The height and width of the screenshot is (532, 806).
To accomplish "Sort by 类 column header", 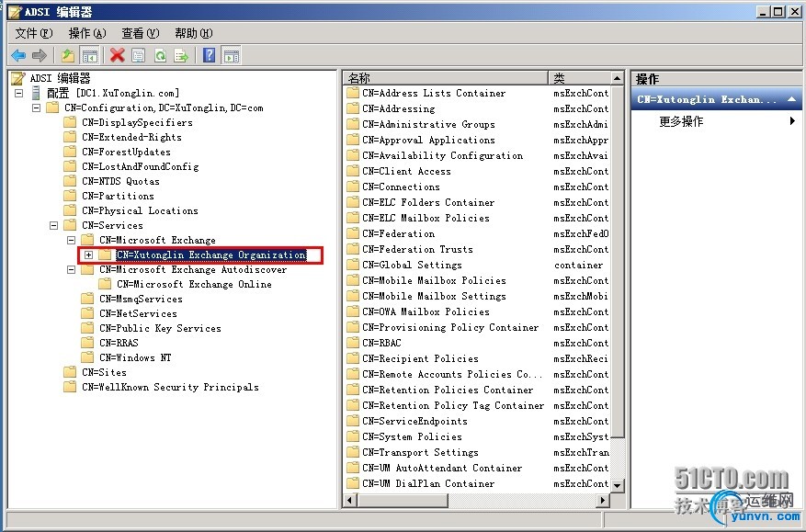I will pyautogui.click(x=579, y=78).
